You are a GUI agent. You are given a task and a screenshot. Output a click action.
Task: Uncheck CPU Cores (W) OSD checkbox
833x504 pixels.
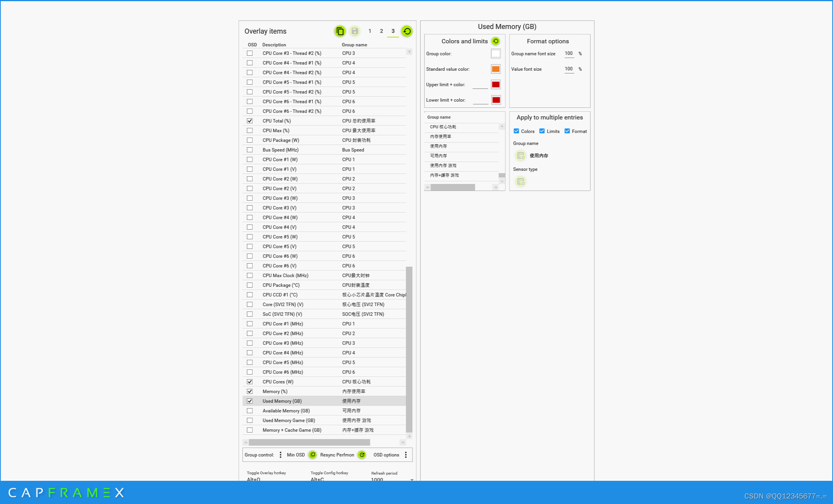pyautogui.click(x=250, y=382)
